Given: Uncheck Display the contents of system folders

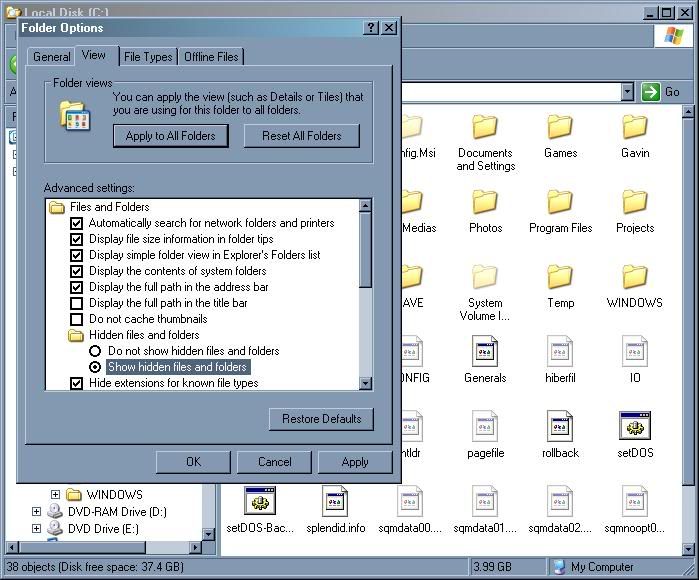Looking at the screenshot, I should coord(77,271).
